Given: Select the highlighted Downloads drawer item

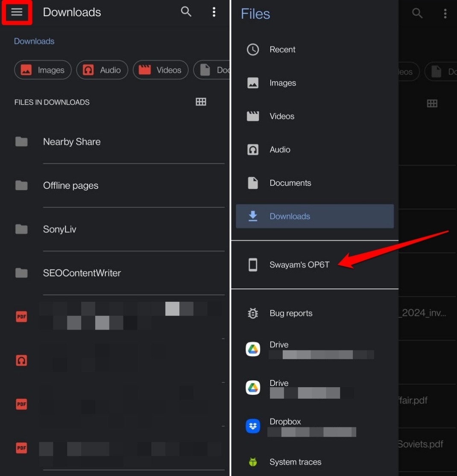Looking at the screenshot, I should (x=315, y=216).
